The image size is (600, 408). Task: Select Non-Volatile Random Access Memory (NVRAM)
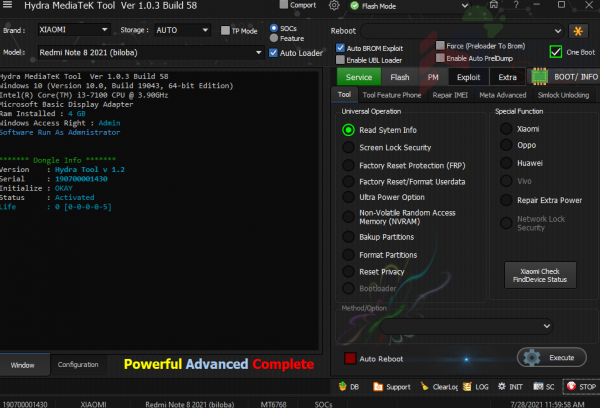[x=348, y=217]
